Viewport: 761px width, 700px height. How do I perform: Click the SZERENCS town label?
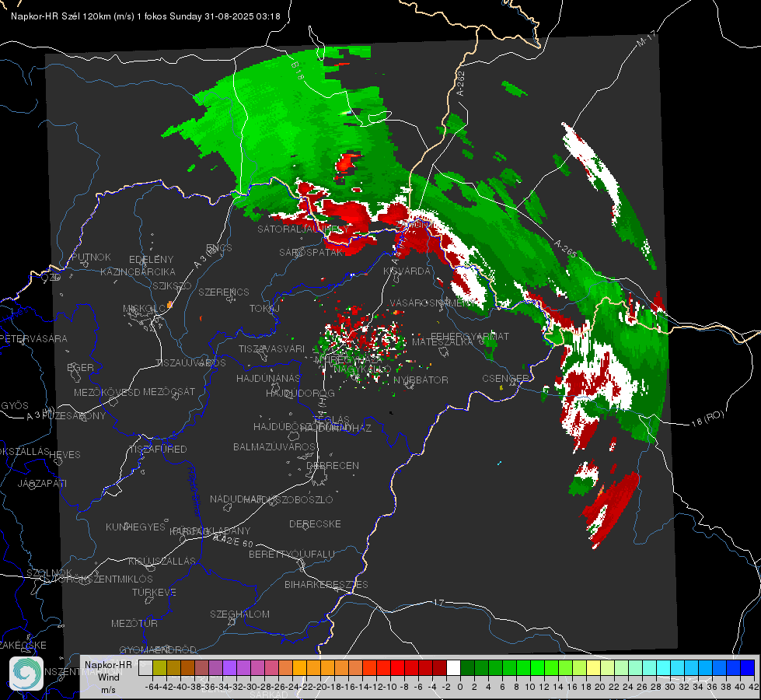[x=224, y=292]
